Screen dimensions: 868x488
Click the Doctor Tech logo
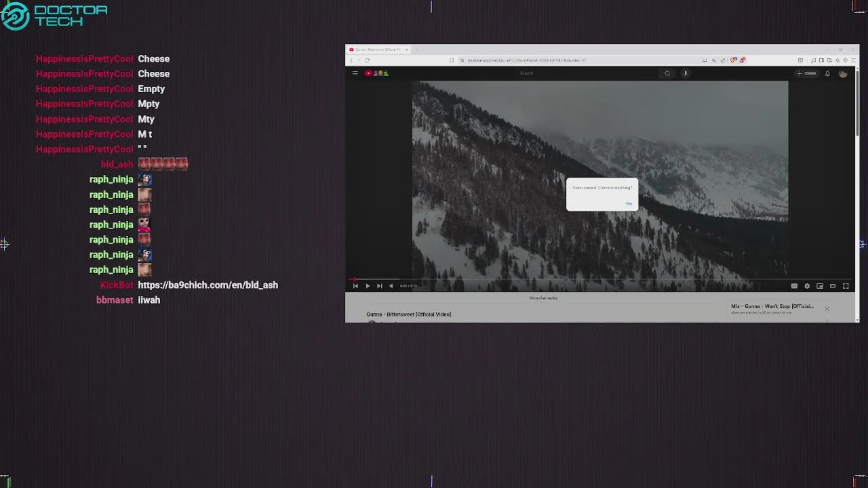click(54, 16)
